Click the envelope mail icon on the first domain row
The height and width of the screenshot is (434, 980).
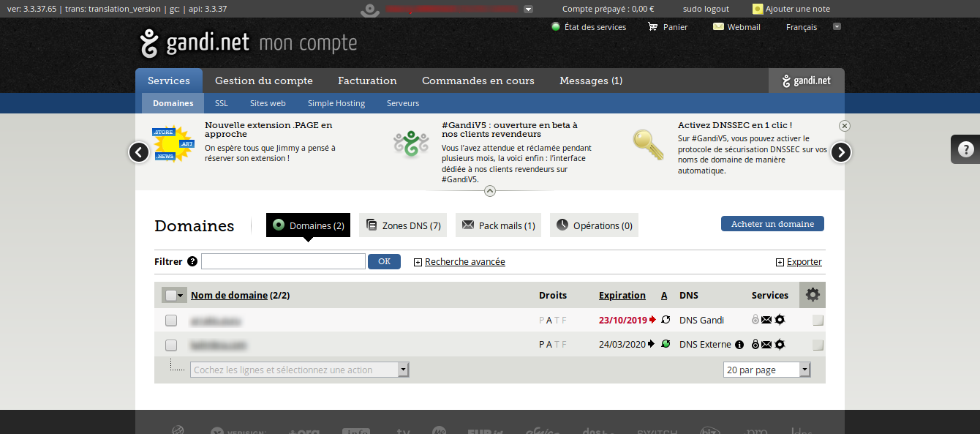766,320
